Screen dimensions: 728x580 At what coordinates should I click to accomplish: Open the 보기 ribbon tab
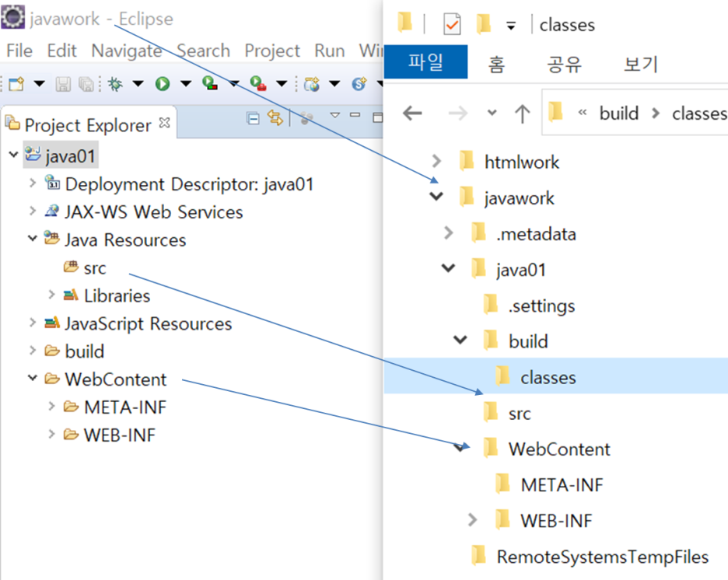coord(641,64)
